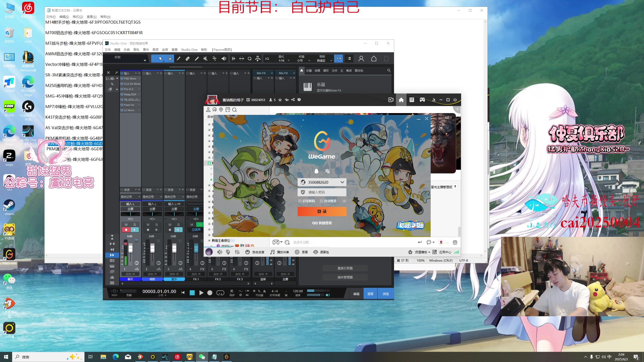This screenshot has height=362, width=644.
Task: Open the 乐曲 menu in Studio One
Action: click(127, 50)
